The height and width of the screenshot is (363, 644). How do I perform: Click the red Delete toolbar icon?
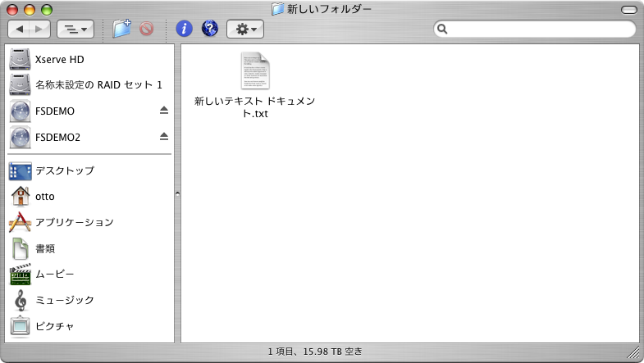(x=147, y=29)
